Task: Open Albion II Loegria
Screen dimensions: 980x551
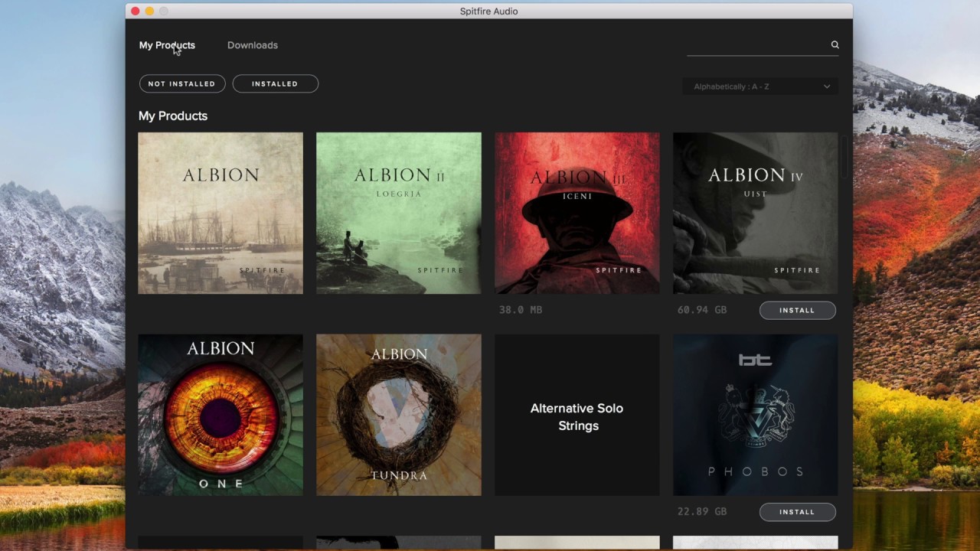Action: point(398,213)
